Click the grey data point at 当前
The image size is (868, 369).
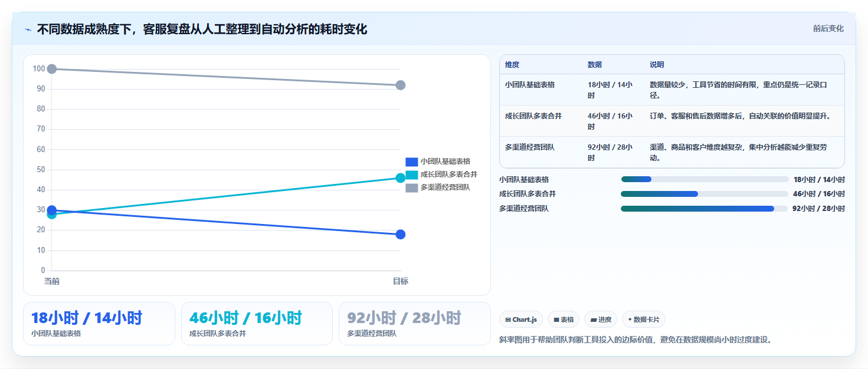[52, 69]
